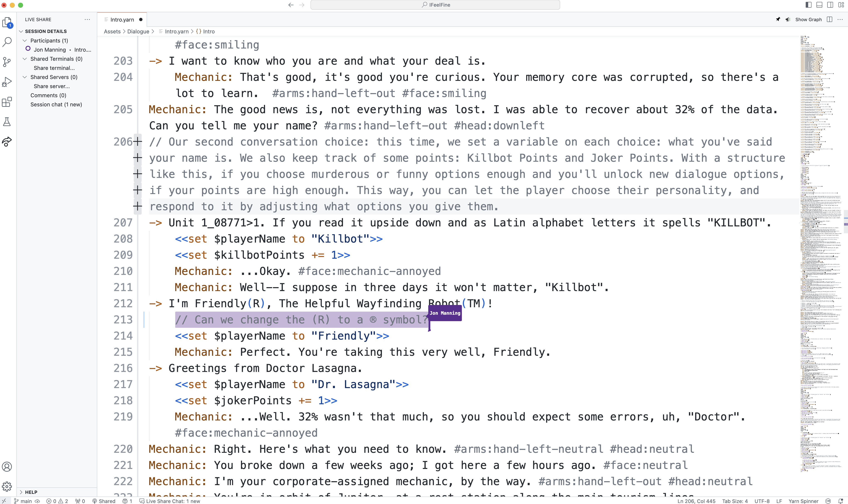Click the Live Share activity bar icon

point(7,142)
